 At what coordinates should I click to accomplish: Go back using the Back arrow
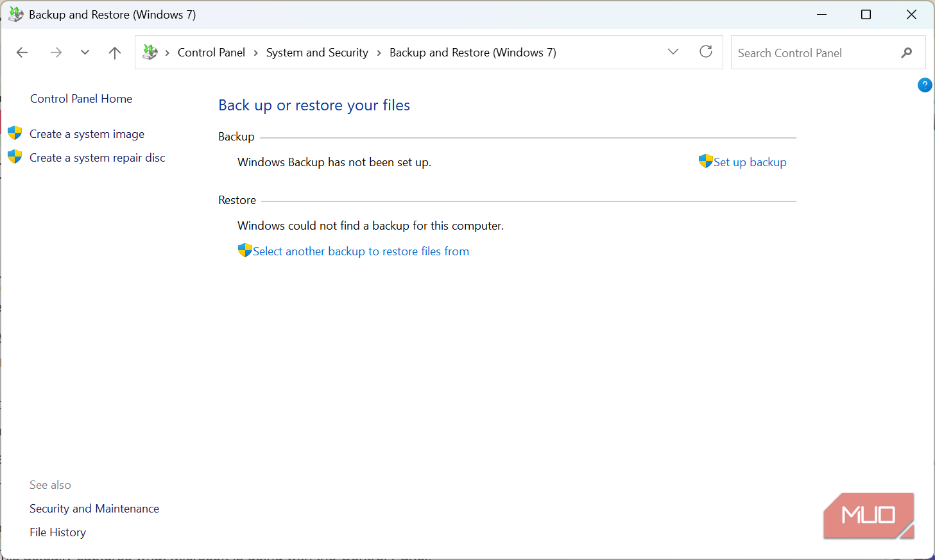[x=22, y=53]
